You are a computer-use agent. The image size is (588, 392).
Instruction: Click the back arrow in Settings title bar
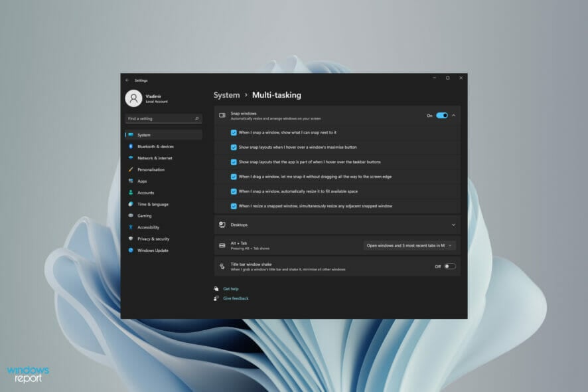click(x=127, y=80)
